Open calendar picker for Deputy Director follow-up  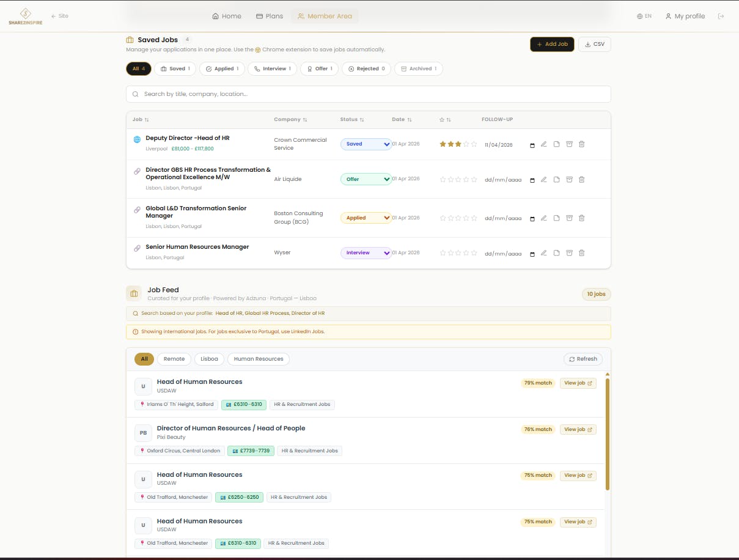click(x=532, y=146)
